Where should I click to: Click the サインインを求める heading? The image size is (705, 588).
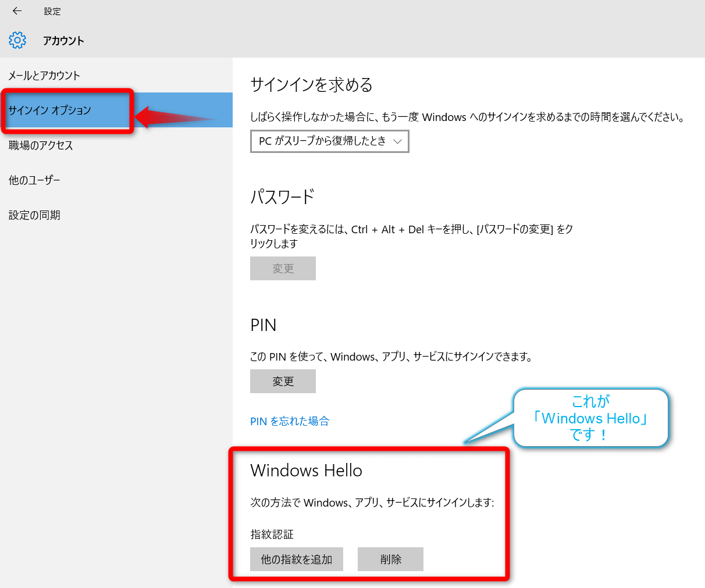coord(311,85)
